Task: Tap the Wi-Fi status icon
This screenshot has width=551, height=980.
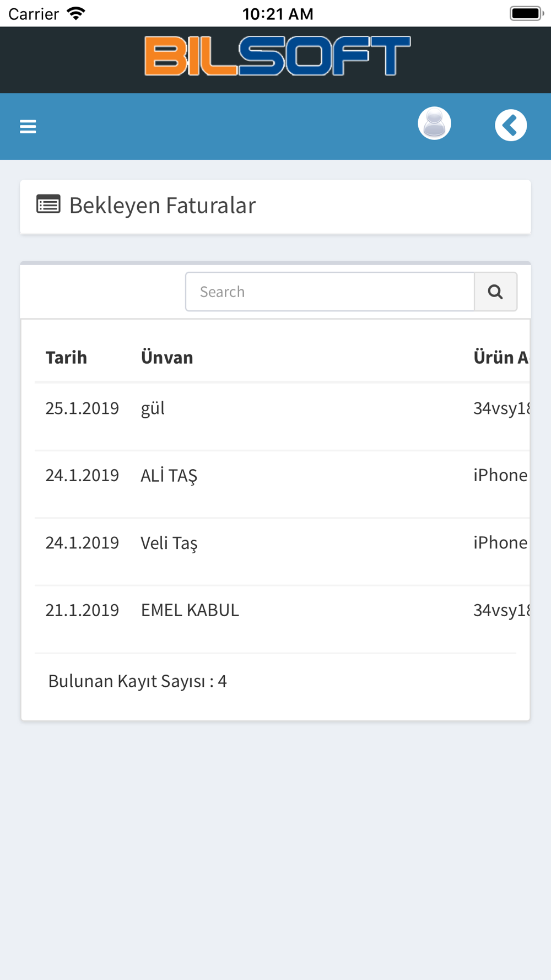Action: (x=76, y=13)
